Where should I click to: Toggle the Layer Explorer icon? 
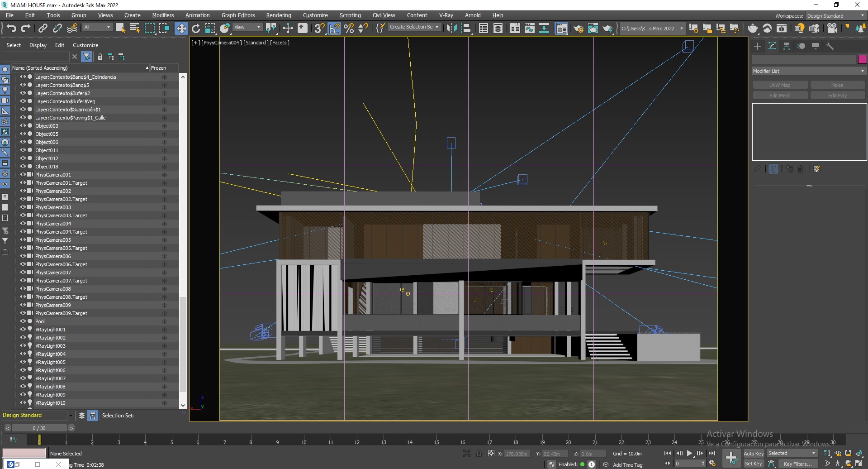click(x=498, y=29)
